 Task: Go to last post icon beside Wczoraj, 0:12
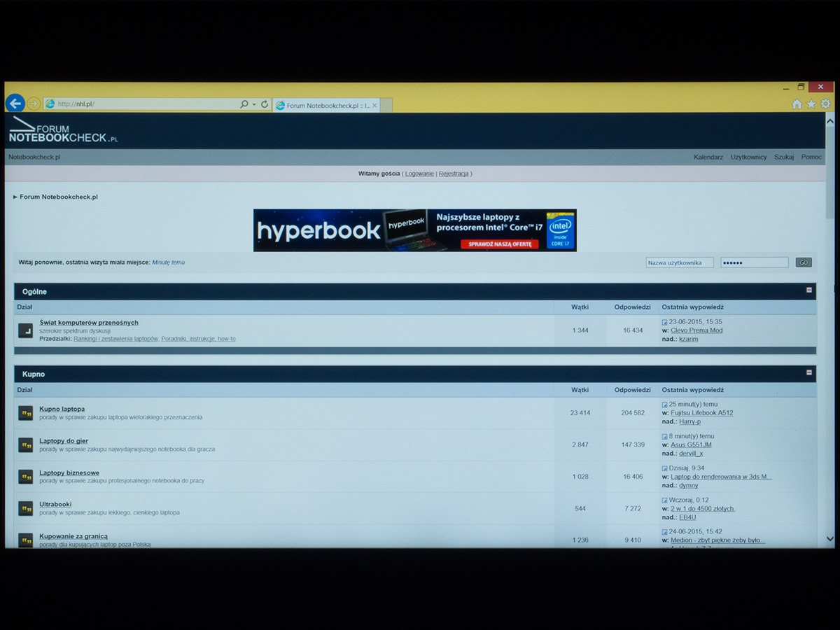pos(665,500)
